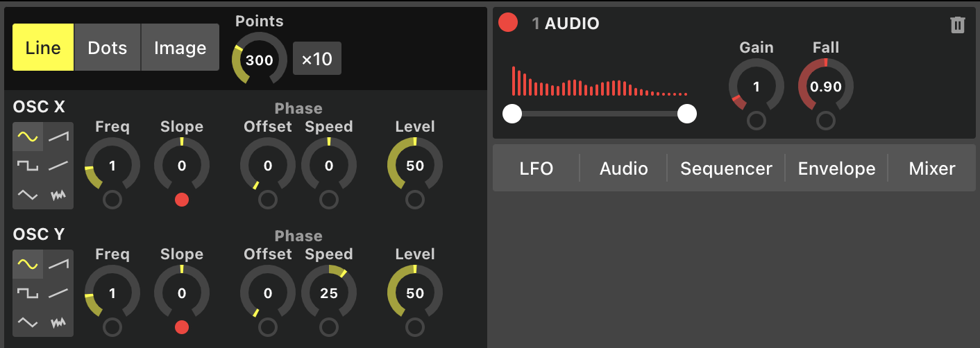The width and height of the screenshot is (980, 348).
Task: Toggle the red modulation dot under OSC X Slope
Action: (182, 200)
